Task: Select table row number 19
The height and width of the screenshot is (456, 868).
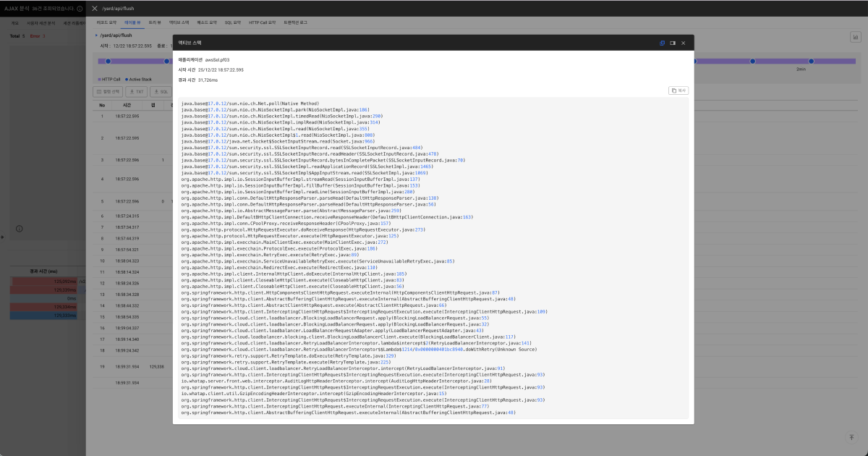Action: click(x=102, y=367)
